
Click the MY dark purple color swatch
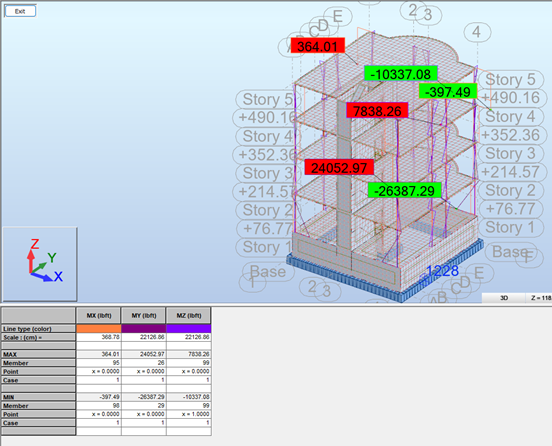point(144,328)
